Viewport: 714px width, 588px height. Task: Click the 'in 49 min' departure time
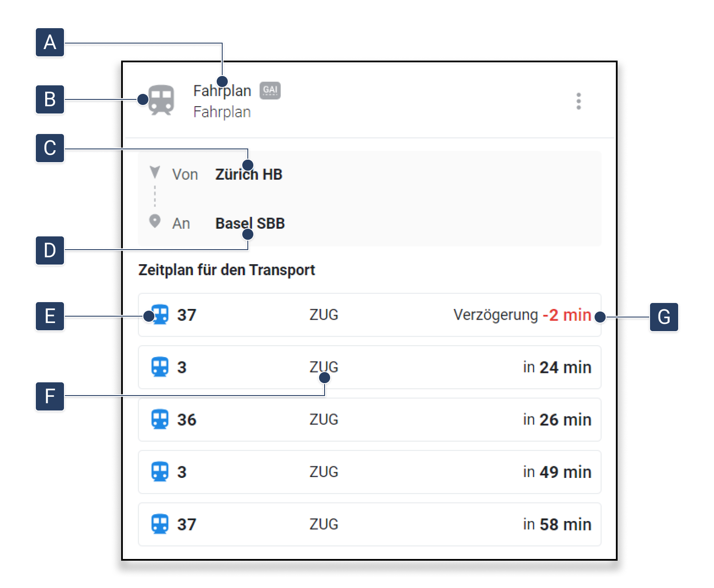pos(557,472)
